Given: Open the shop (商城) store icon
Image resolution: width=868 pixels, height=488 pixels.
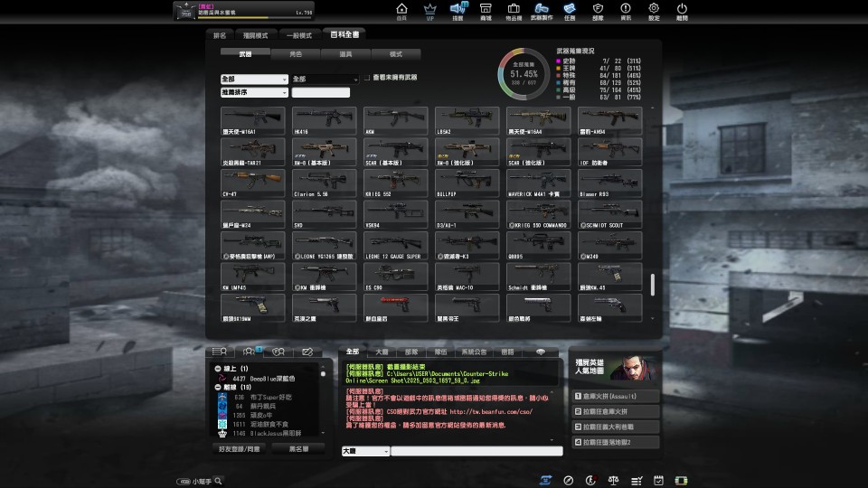Looking at the screenshot, I should 486,11.
